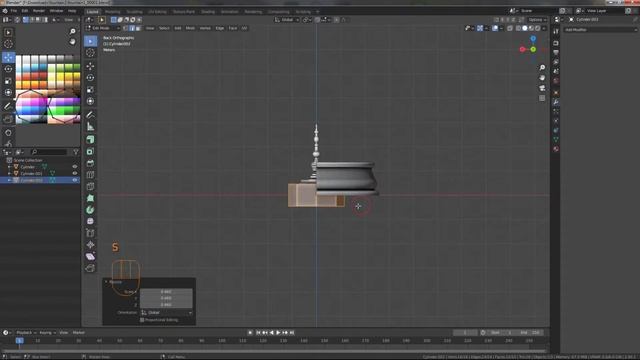Switch to edge select mode
The image size is (640, 360).
(132, 28)
